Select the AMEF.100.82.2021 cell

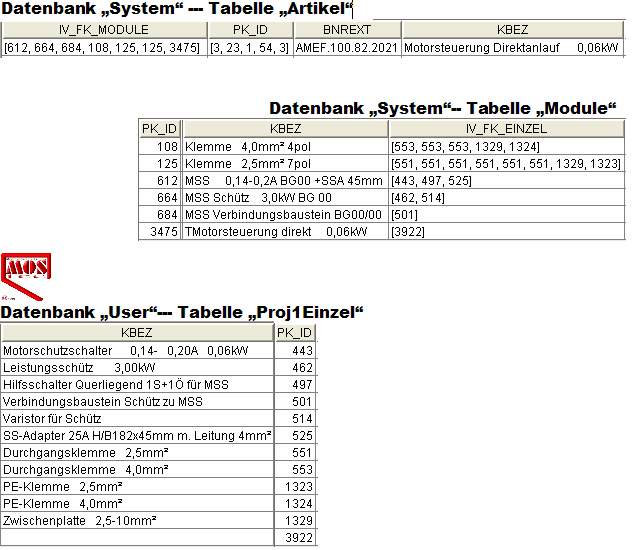[347, 47]
